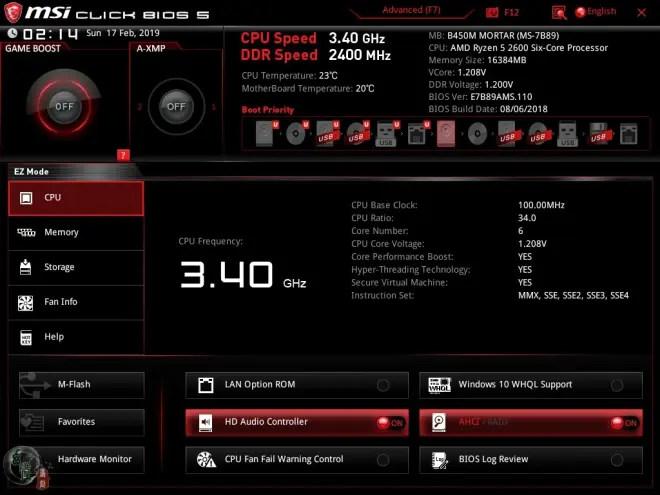Select the CPU tab in EZ Mode

(x=76, y=198)
